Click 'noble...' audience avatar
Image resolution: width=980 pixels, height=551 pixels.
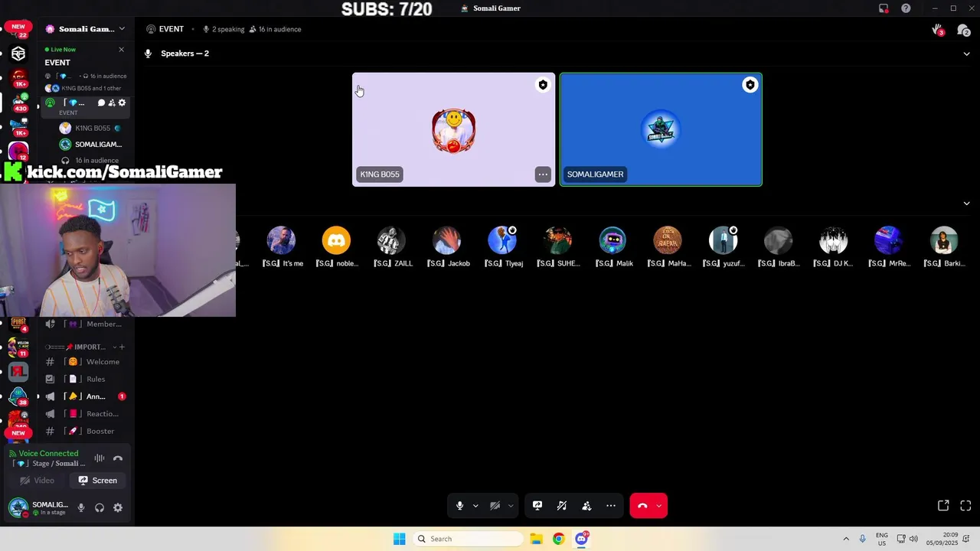[336, 240]
